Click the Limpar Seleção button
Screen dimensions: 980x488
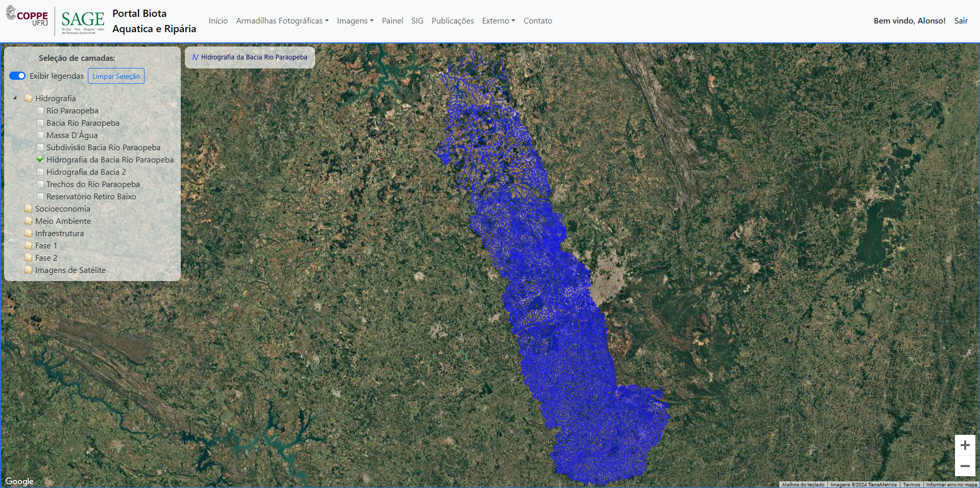[x=116, y=76]
